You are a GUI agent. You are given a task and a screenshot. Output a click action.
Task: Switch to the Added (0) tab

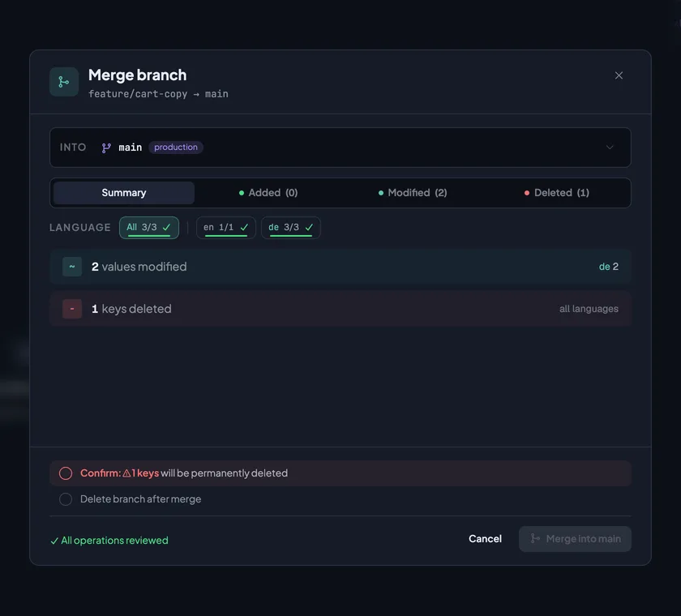pos(268,193)
